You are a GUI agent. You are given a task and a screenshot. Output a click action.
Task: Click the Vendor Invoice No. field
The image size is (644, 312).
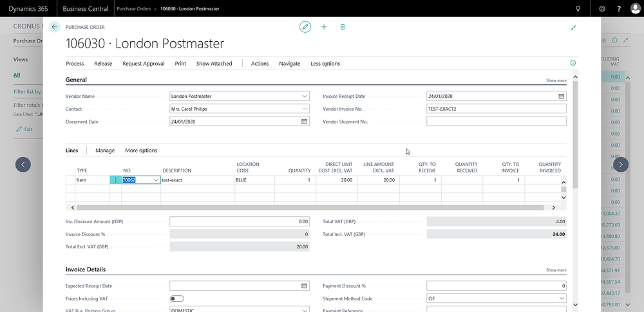click(x=496, y=109)
